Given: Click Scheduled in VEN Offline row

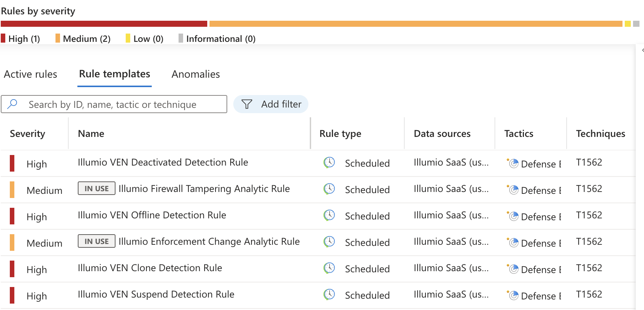Looking at the screenshot, I should click(367, 216).
